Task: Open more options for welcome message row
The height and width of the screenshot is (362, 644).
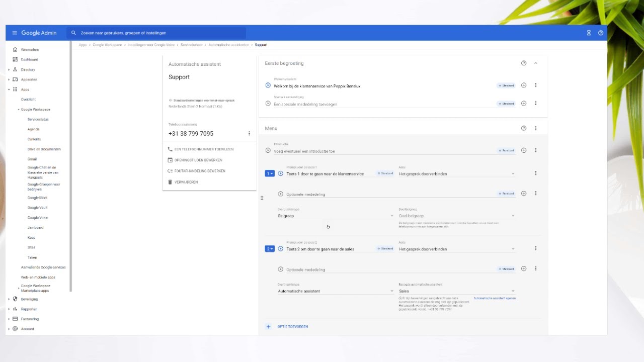Action: tap(536, 85)
